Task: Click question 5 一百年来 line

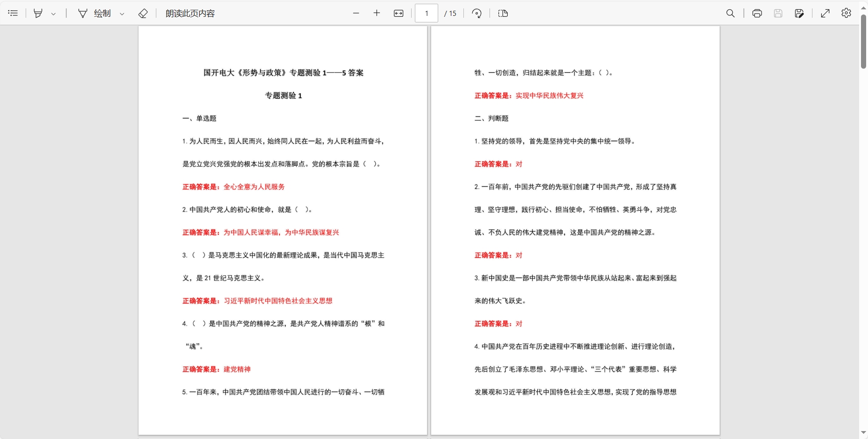Action: 283,392
